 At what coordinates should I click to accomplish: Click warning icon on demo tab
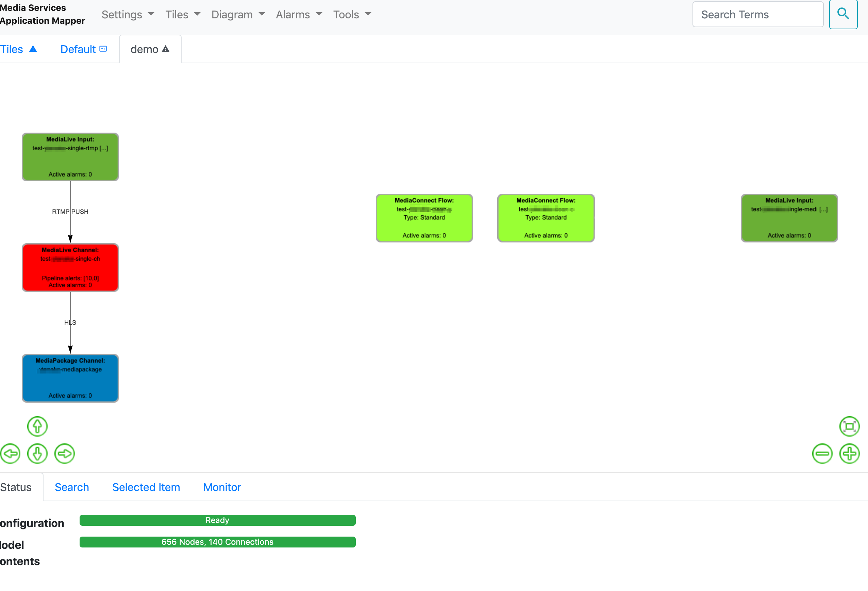[x=166, y=49]
